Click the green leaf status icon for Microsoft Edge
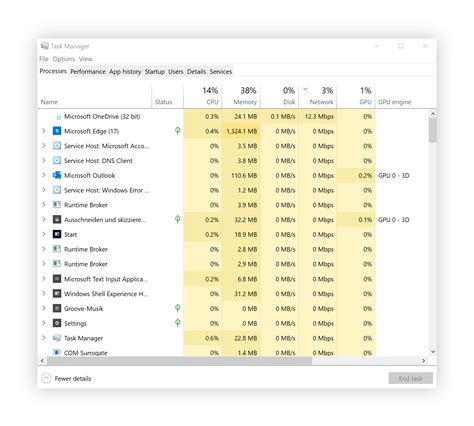This screenshot has height=426, width=474. [178, 131]
